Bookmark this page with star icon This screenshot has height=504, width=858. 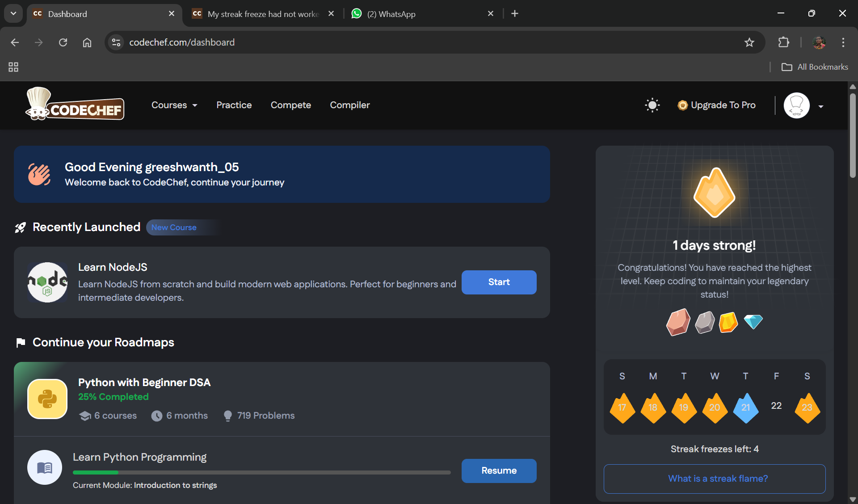[749, 42]
